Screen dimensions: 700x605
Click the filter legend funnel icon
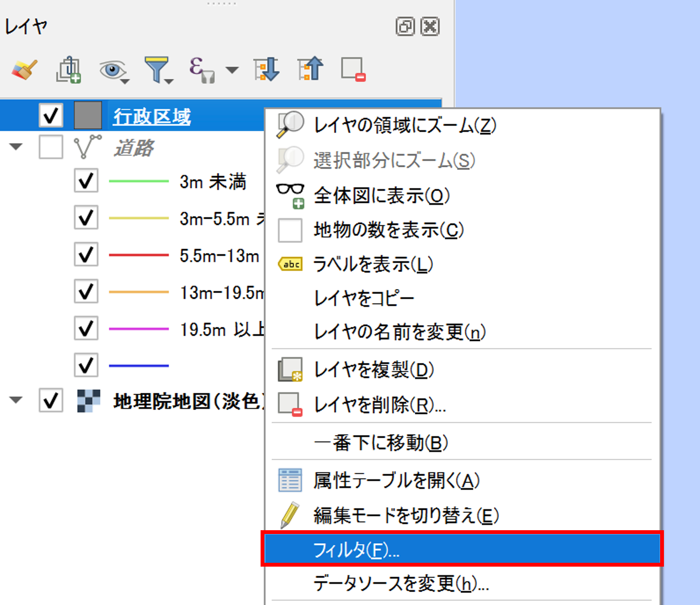click(157, 69)
